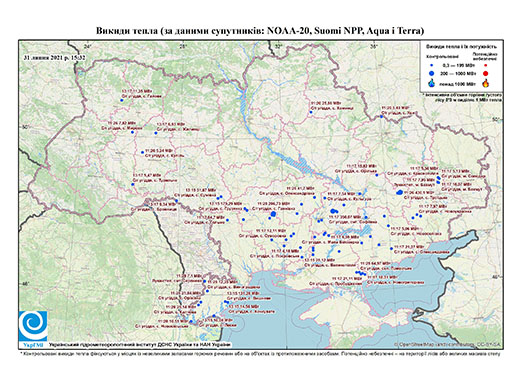Click the 31 липня 2021 date stamp
Screen dimensions: 520x368
(54, 57)
